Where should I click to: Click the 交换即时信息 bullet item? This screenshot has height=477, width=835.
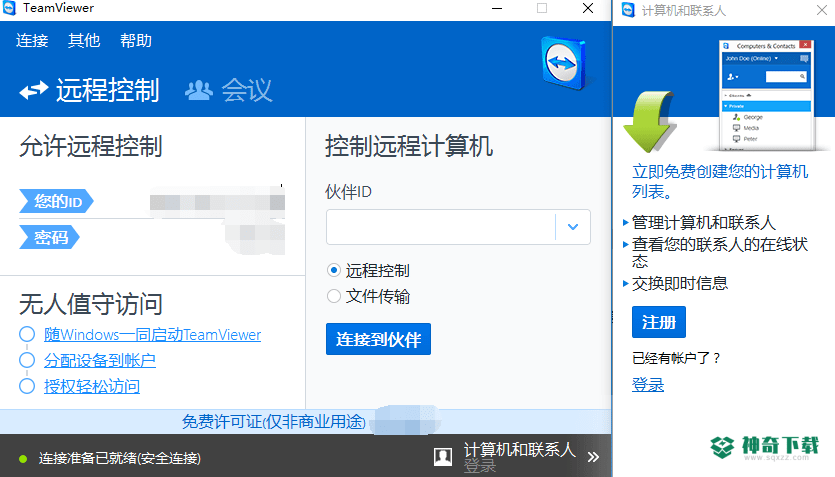679,283
